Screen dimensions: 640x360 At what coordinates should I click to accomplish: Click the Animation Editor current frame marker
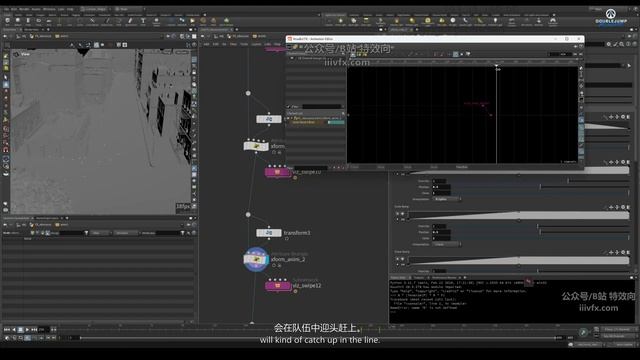point(497,67)
